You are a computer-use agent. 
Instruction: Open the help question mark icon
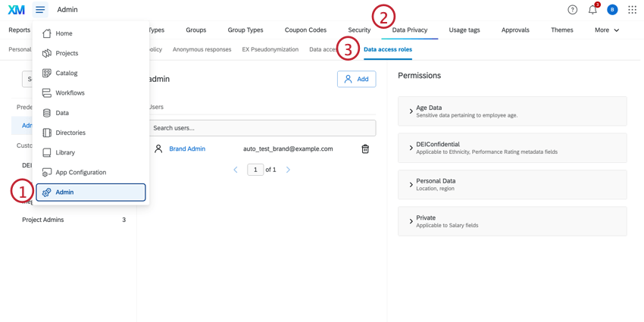[572, 10]
